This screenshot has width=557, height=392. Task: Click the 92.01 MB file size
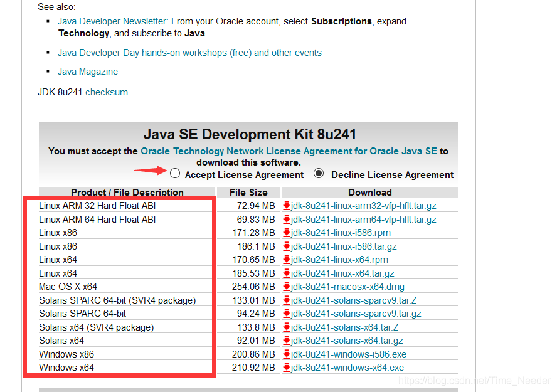pos(256,341)
